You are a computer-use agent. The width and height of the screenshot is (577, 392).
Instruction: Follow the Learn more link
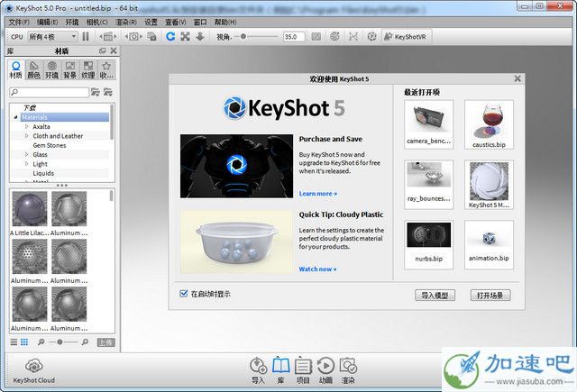point(318,194)
